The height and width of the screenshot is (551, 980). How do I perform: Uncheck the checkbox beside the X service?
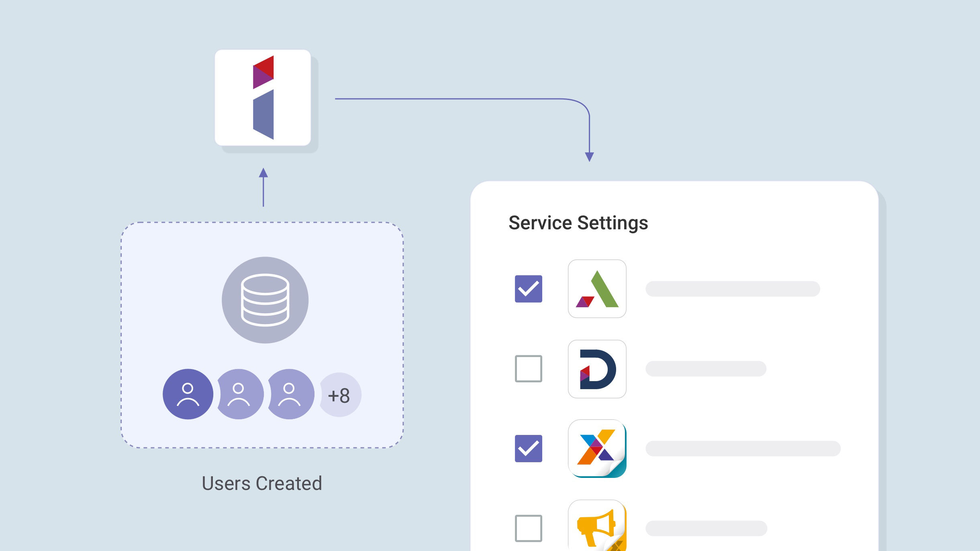click(529, 449)
